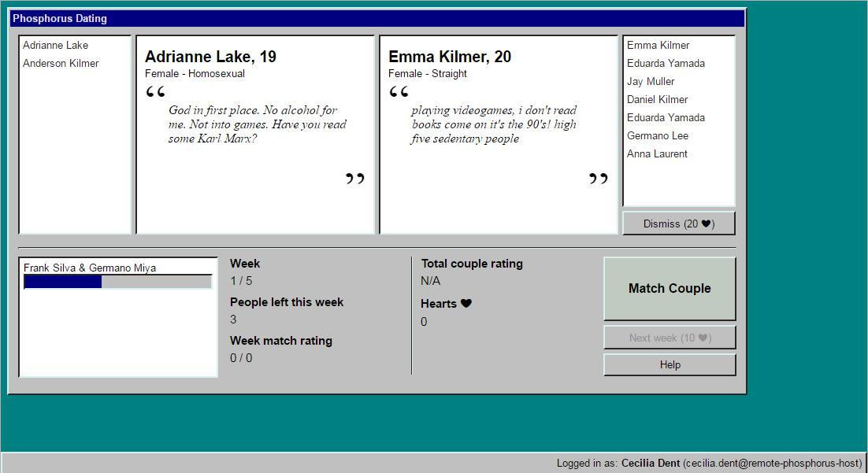Advance using the Next week button
The height and width of the screenshot is (473, 868).
(x=670, y=338)
